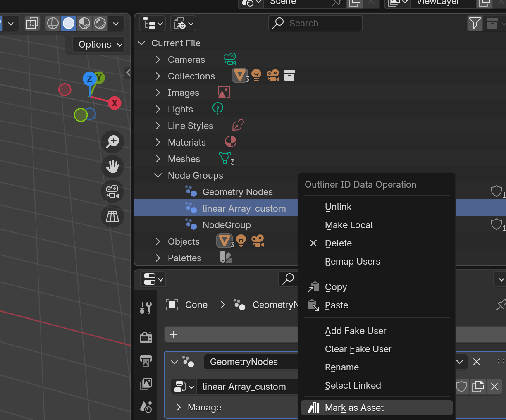This screenshot has width=506, height=420.
Task: Click the line style icon
Action: tap(238, 125)
